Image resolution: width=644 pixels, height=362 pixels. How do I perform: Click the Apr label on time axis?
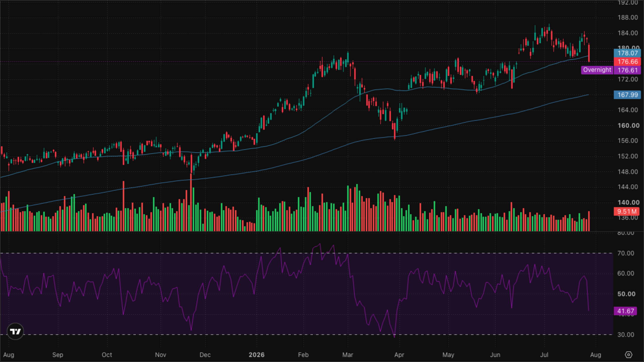399,355
